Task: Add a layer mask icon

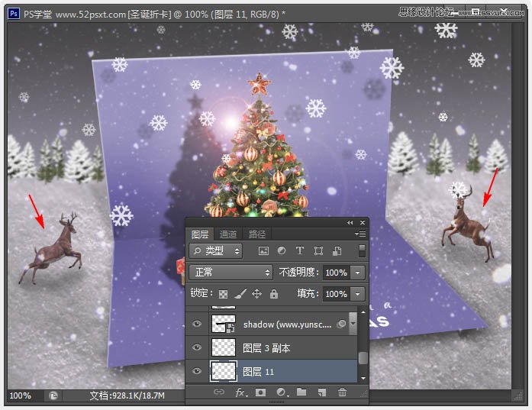Action: click(260, 392)
